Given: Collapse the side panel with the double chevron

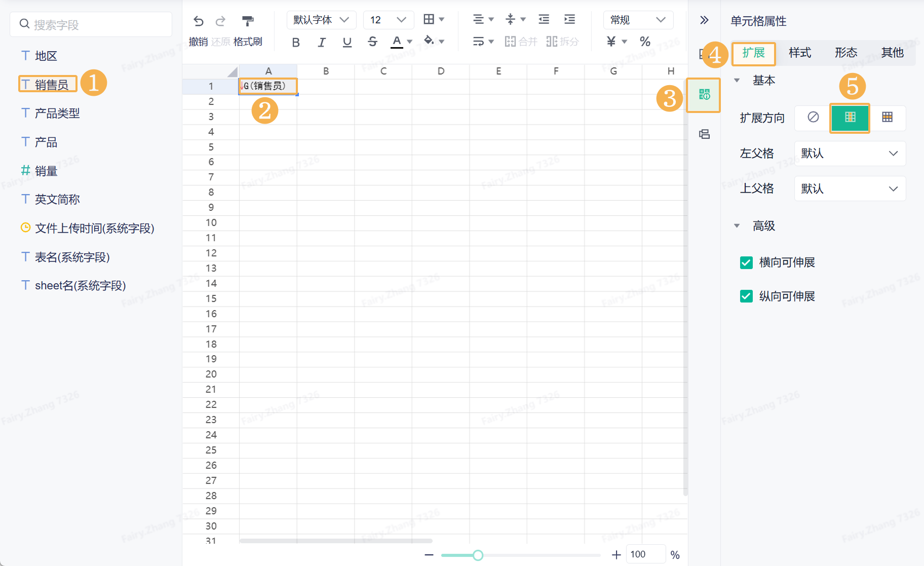Looking at the screenshot, I should click(704, 20).
